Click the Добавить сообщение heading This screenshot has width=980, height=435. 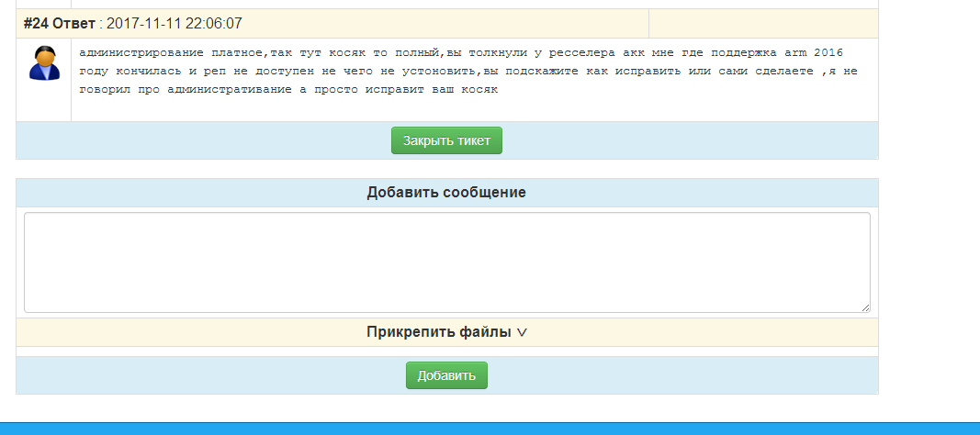[x=446, y=193]
